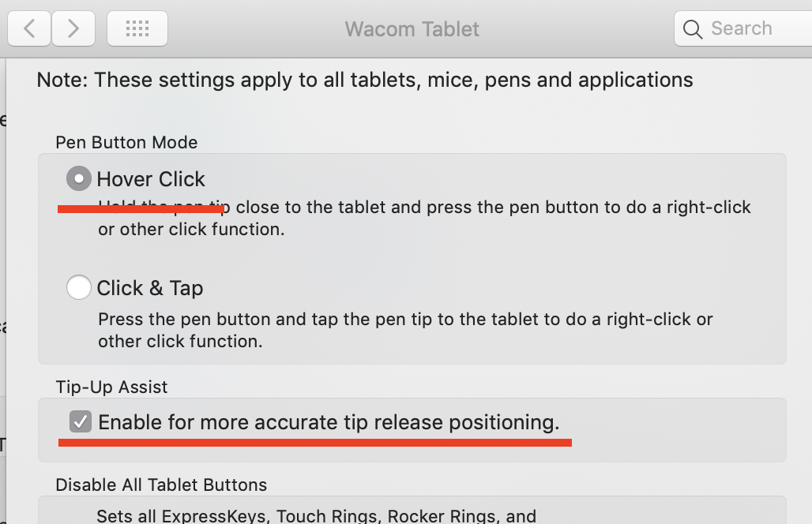Screen dimensions: 812x524
Task: Click the Click & Tap option label
Action: pyautogui.click(x=149, y=288)
